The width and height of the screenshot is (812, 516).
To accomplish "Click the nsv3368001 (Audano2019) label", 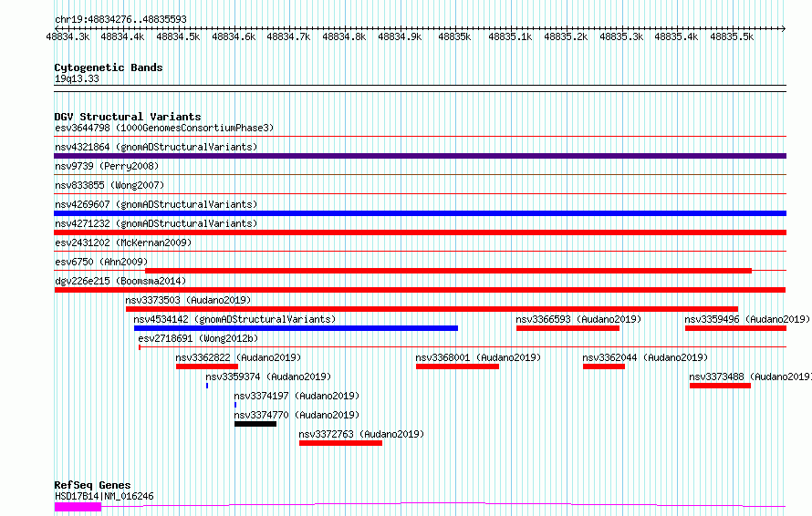I will coord(478,357).
